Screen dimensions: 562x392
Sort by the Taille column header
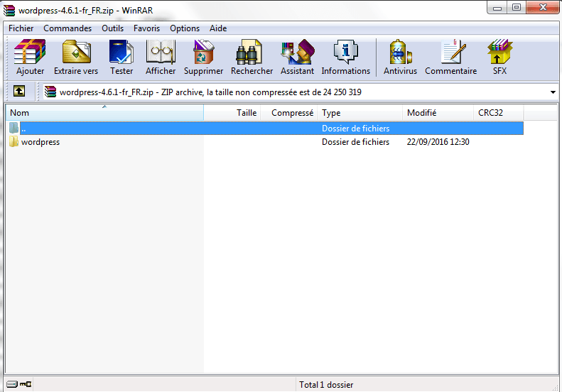pyautogui.click(x=232, y=112)
